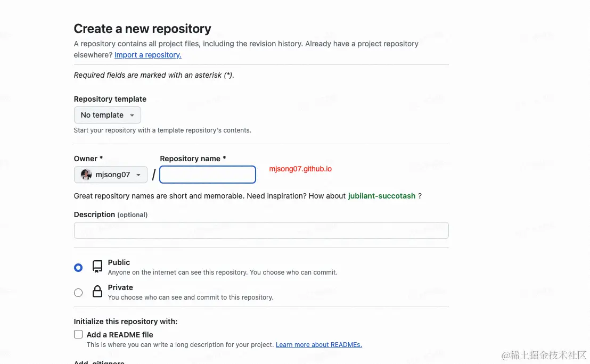Click the bold Public label text
The image size is (590, 364).
[x=119, y=262]
